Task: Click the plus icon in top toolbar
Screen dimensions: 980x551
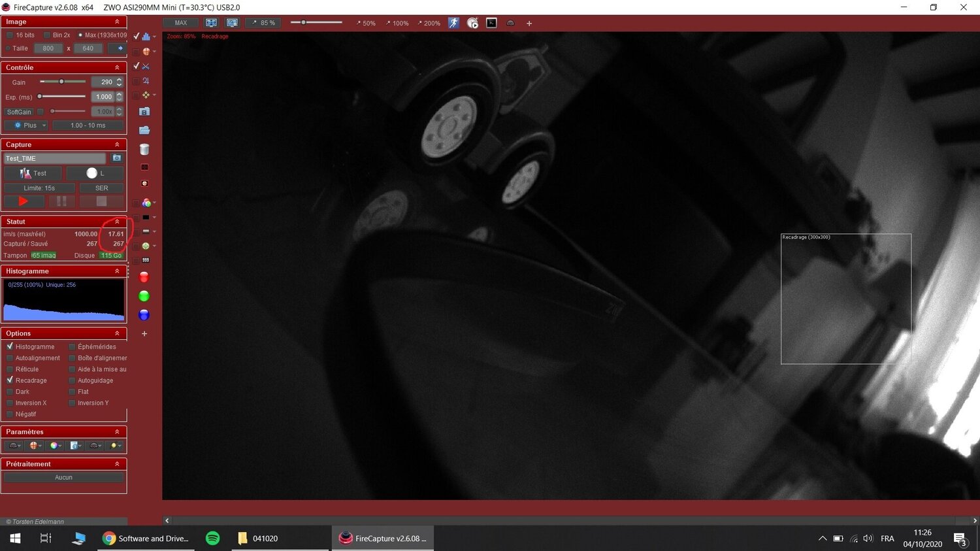Action: 529,24
